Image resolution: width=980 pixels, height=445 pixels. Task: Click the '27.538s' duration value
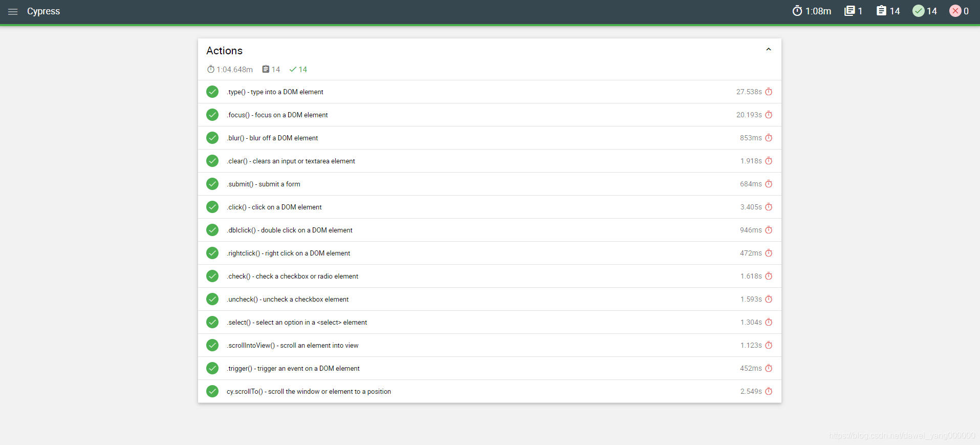click(x=749, y=92)
